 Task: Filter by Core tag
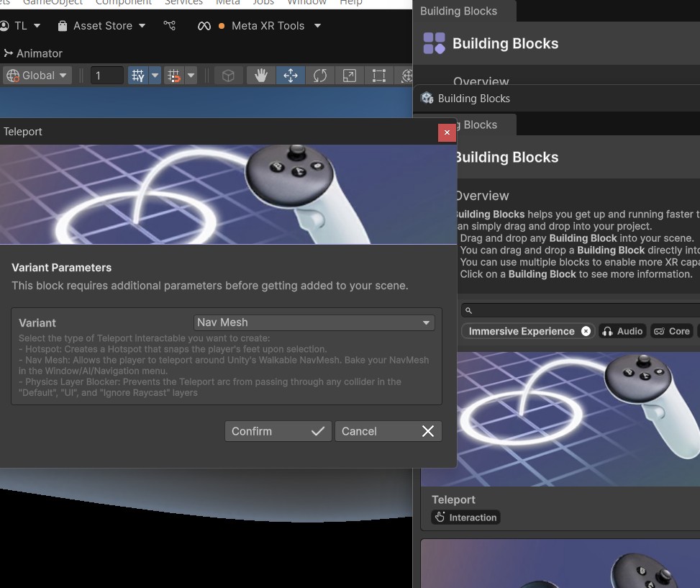tap(672, 331)
